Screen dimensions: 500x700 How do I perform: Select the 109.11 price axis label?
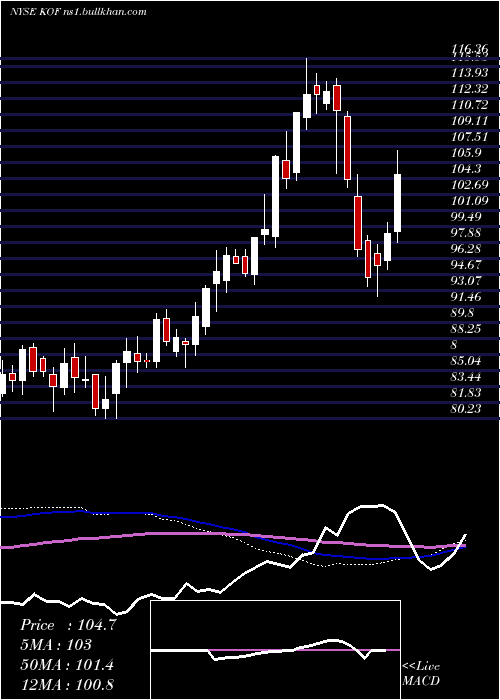coord(469,121)
